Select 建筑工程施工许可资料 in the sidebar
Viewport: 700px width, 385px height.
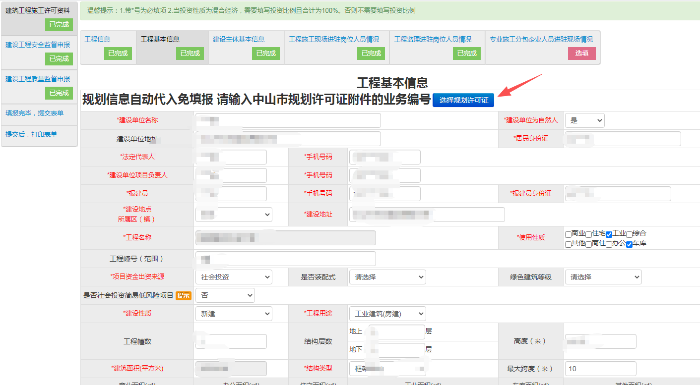point(39,18)
